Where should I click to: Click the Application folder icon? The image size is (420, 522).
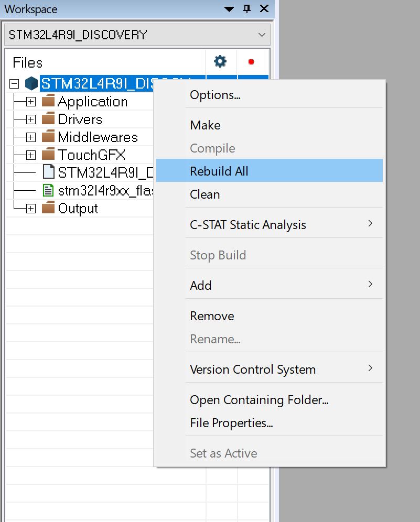pos(48,101)
